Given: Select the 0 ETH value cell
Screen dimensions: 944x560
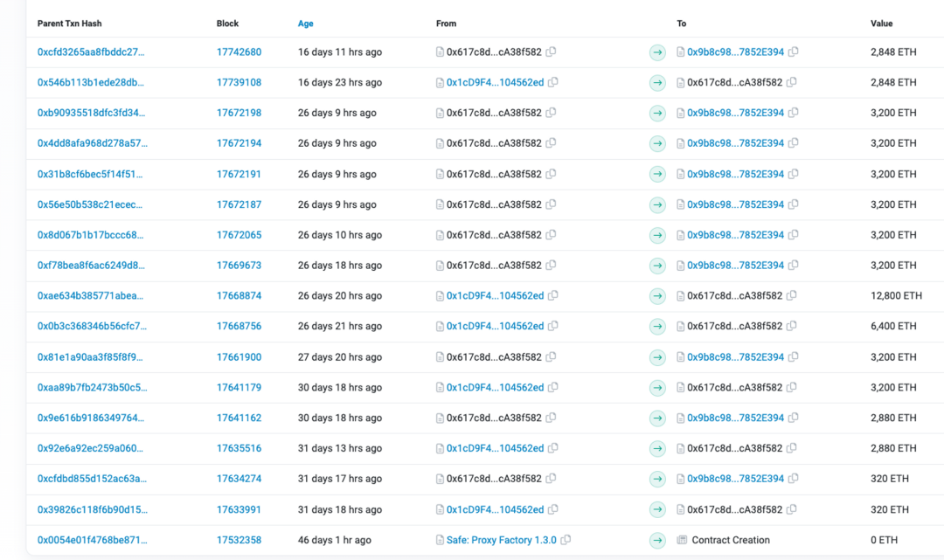Looking at the screenshot, I should [884, 540].
